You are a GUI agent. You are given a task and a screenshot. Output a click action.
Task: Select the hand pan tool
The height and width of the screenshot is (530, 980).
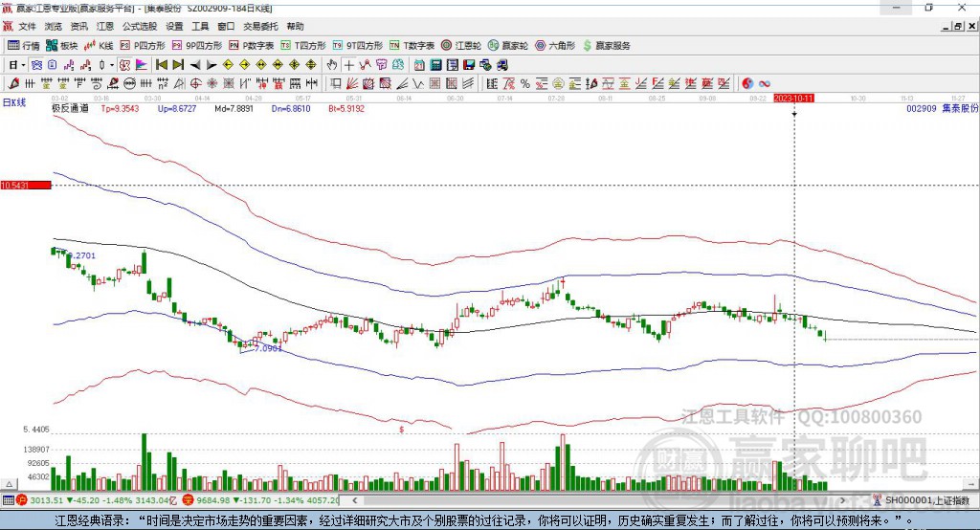pyautogui.click(x=332, y=65)
